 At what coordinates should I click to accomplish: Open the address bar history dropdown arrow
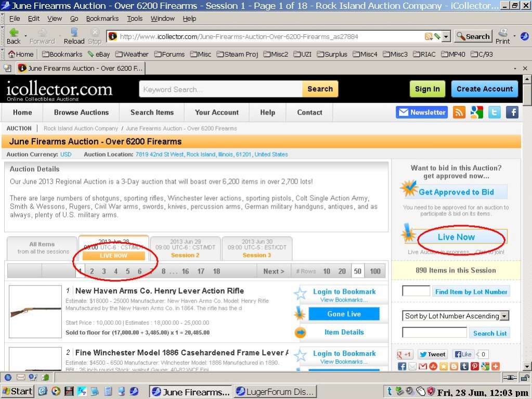(446, 36)
